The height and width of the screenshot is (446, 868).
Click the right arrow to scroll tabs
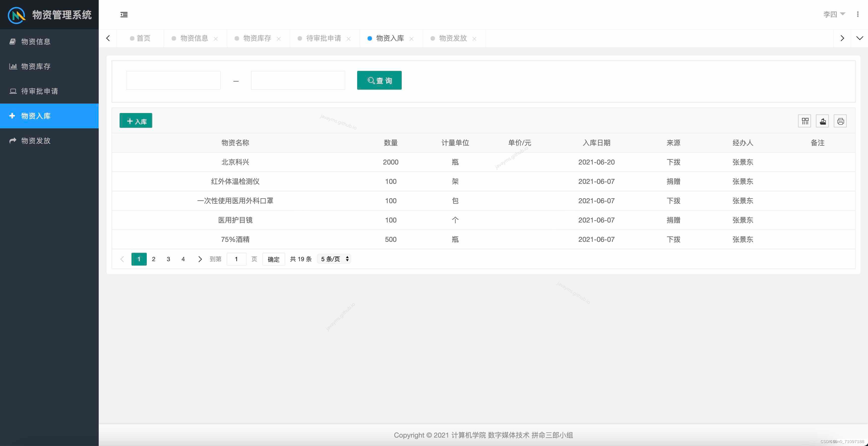842,38
